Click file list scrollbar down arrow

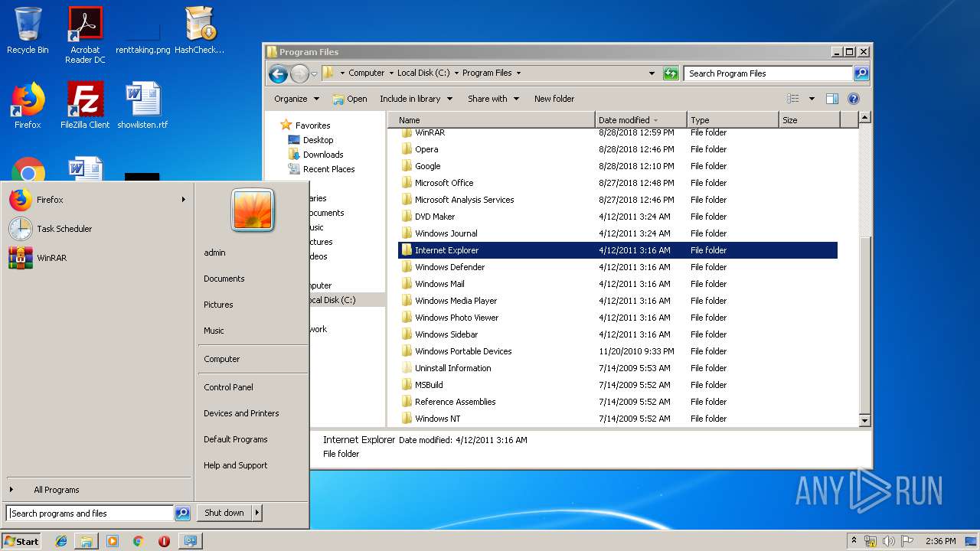click(864, 420)
